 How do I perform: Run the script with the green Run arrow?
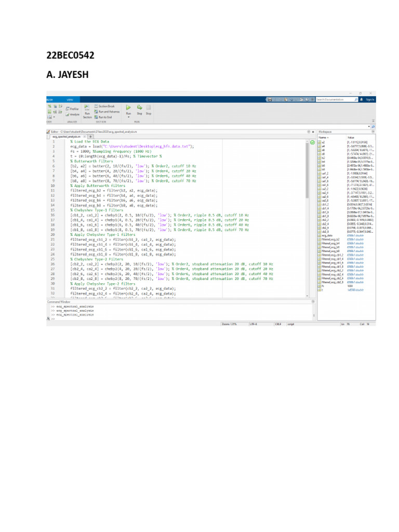(128, 108)
